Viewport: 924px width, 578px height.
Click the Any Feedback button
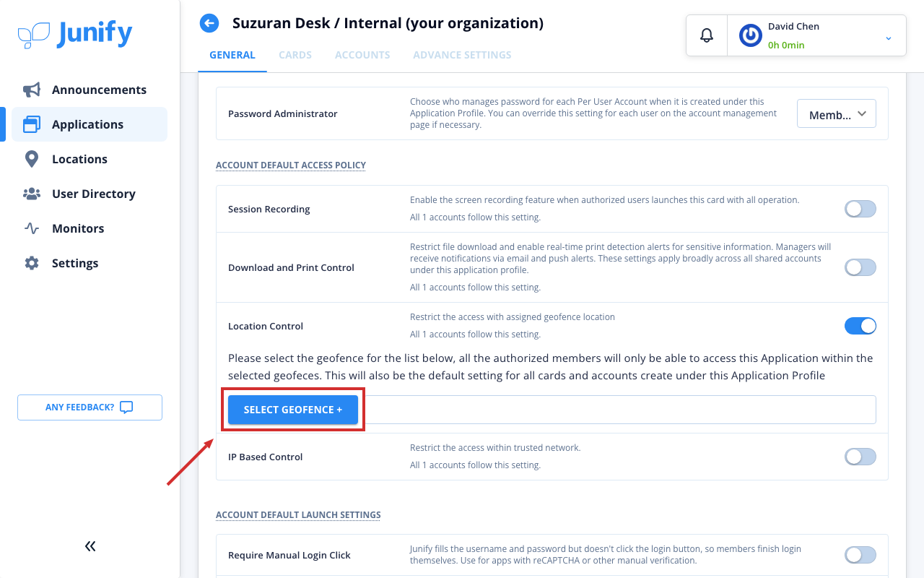pos(90,407)
